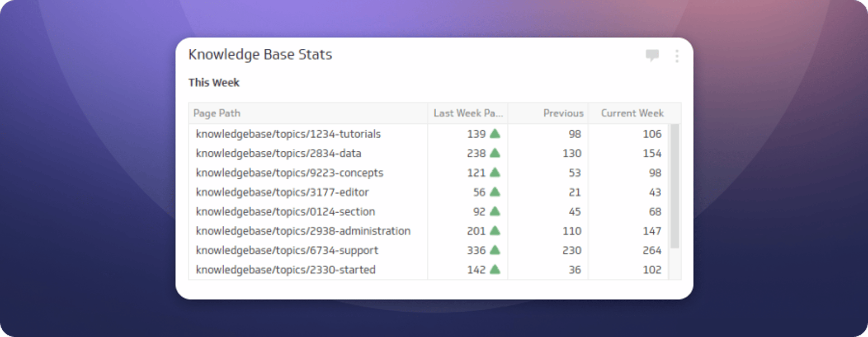This screenshot has height=337, width=868.
Task: Sort by the Page Path column header
Action: (x=217, y=113)
